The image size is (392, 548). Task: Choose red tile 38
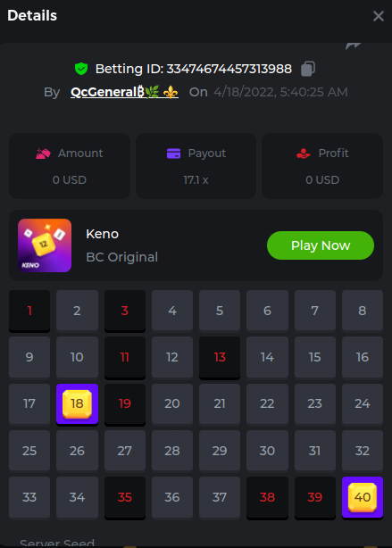tap(267, 497)
